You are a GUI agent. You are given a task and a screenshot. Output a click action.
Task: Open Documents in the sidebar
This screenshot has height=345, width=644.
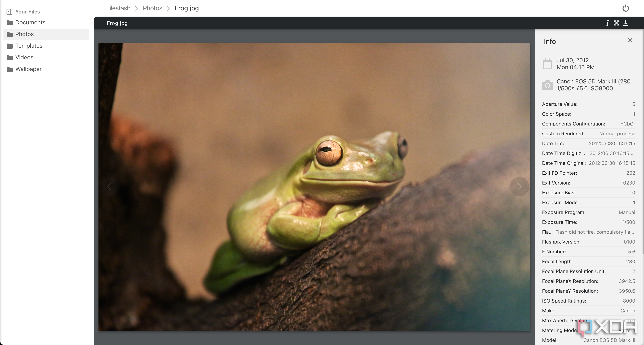click(x=46, y=23)
